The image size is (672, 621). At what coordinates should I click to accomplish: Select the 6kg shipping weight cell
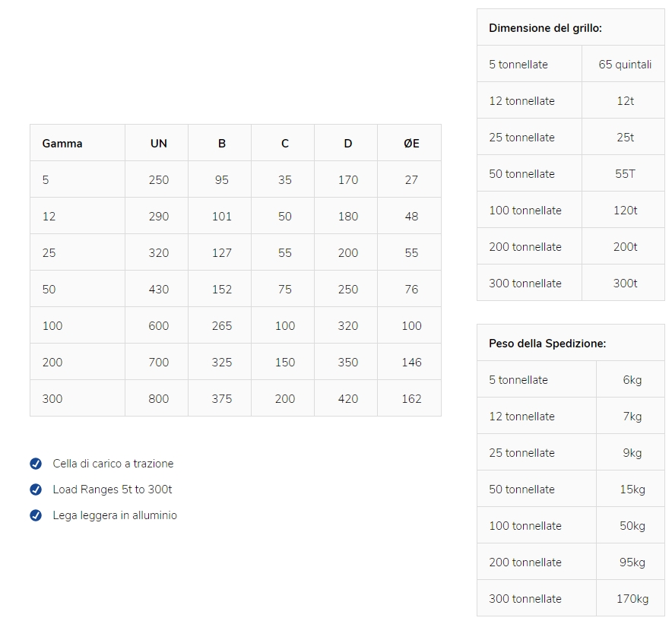tap(632, 380)
